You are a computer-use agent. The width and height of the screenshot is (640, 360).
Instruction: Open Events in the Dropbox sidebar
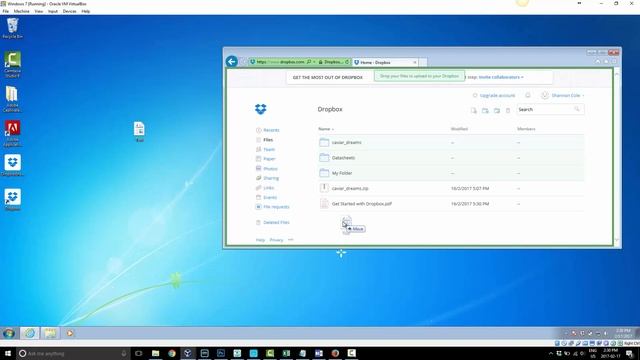point(266,197)
